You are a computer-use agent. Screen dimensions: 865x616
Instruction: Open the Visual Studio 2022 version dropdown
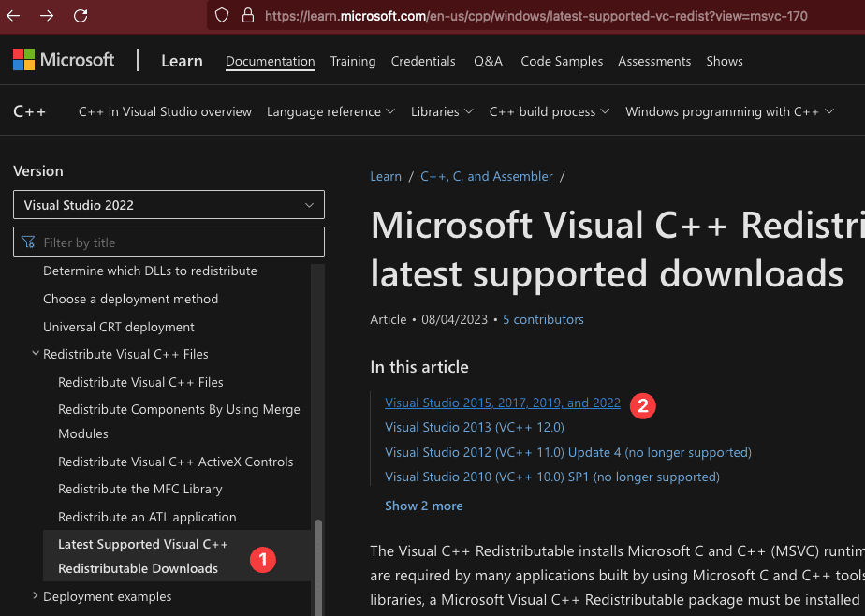(x=169, y=205)
